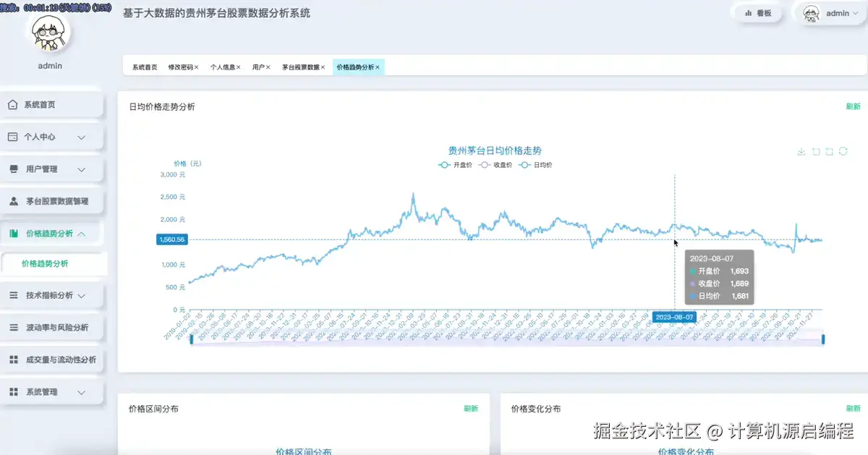Switch to the 茅台股票数据 tab
The height and width of the screenshot is (455, 868).
point(300,67)
